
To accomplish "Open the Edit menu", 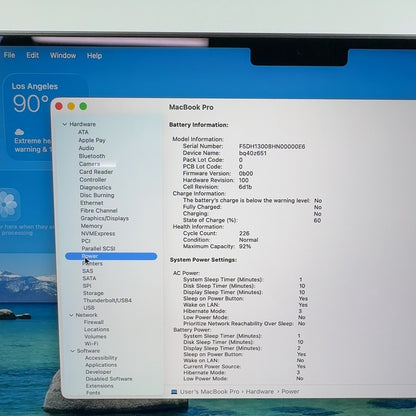I will [33, 55].
